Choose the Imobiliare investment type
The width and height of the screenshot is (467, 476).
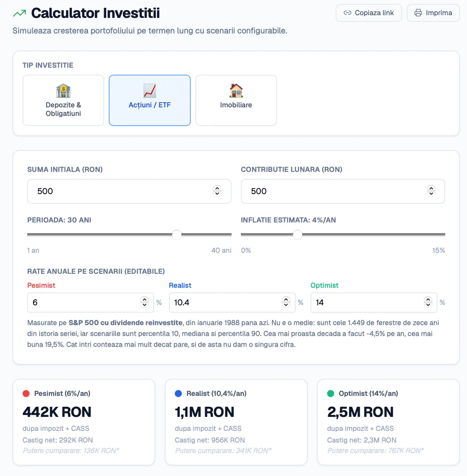(x=236, y=100)
